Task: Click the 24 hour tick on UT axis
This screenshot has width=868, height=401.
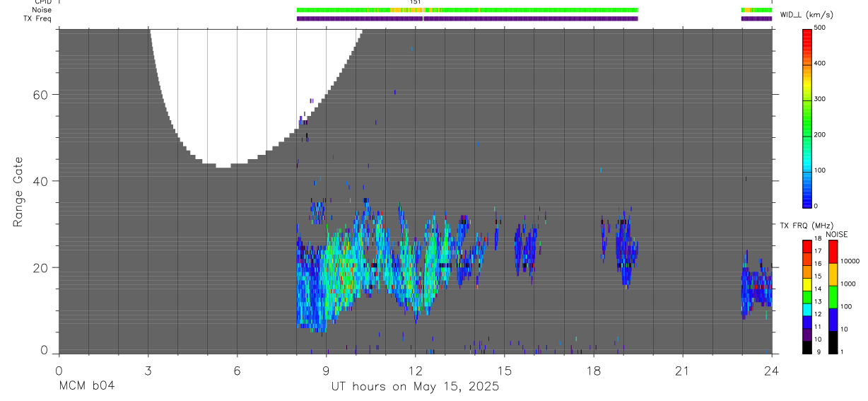Action: pos(772,370)
